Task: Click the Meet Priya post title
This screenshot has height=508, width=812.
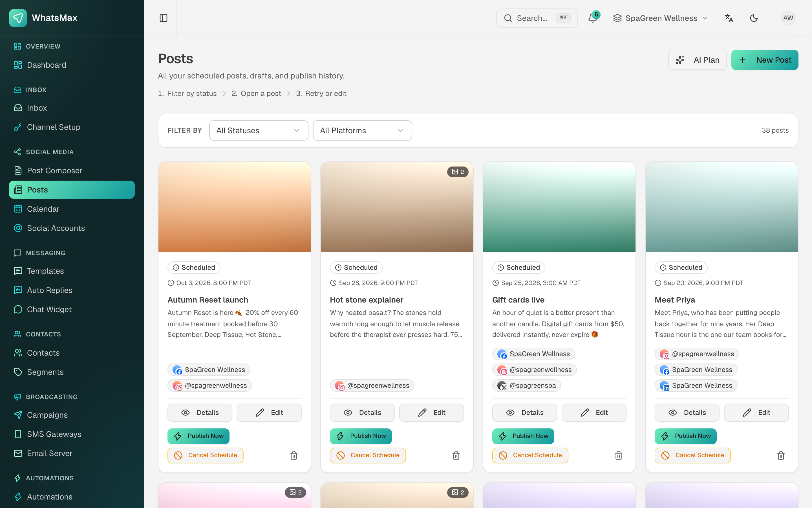Action: 674,300
